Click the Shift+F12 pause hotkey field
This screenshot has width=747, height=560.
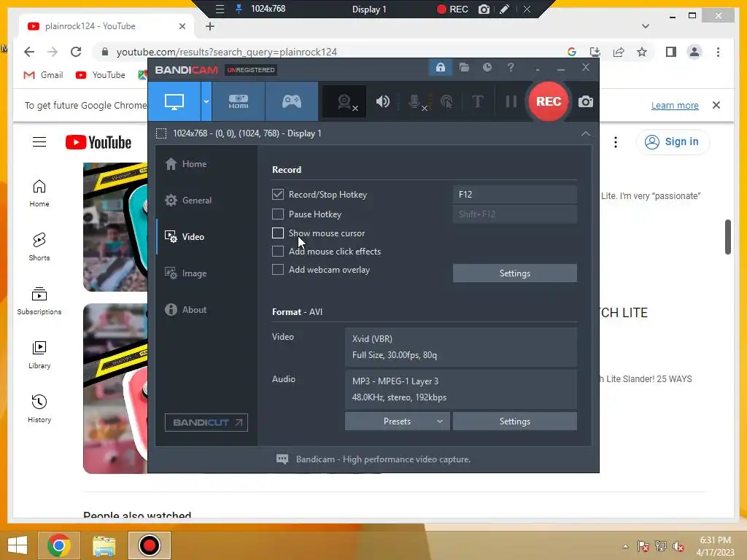pos(514,214)
